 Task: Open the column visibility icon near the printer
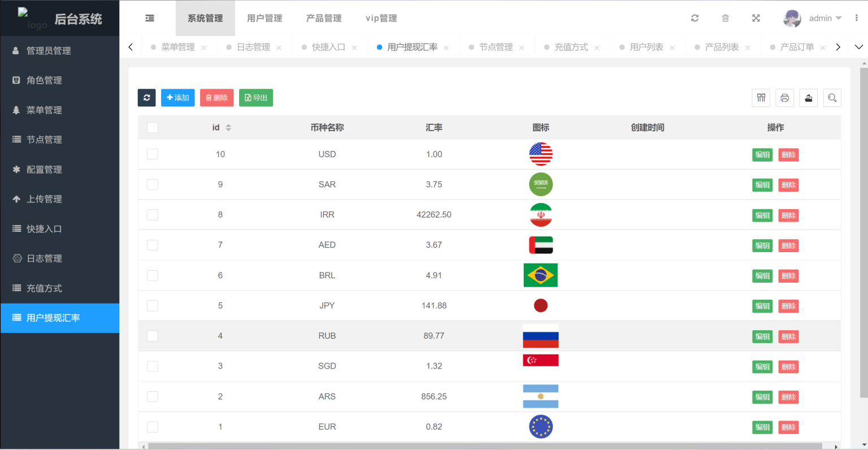[761, 97]
